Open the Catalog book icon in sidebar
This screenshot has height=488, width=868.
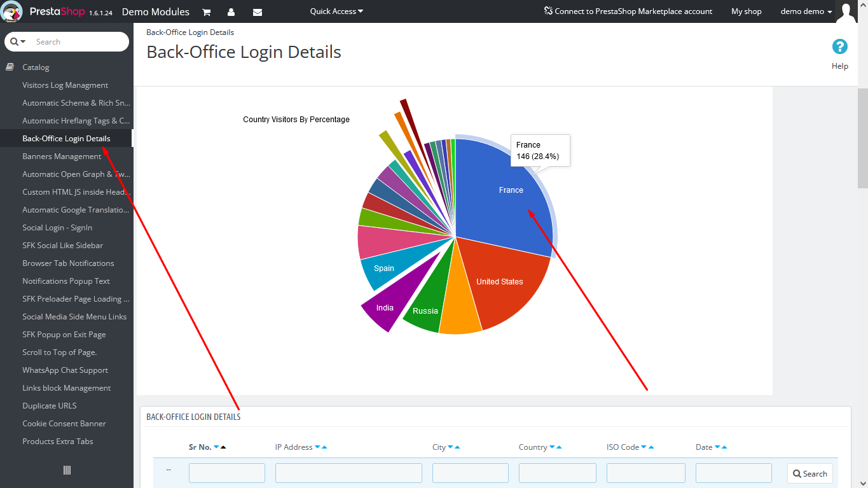10,67
